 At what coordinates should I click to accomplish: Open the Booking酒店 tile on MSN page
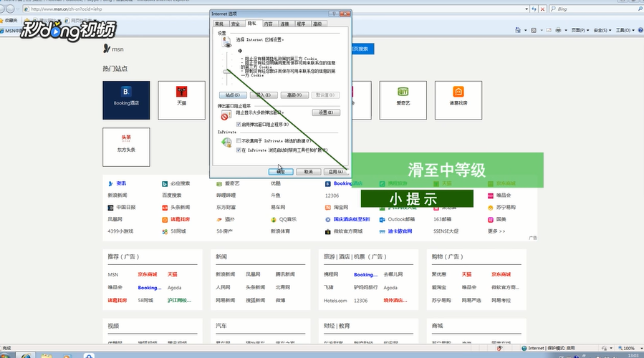(x=126, y=100)
